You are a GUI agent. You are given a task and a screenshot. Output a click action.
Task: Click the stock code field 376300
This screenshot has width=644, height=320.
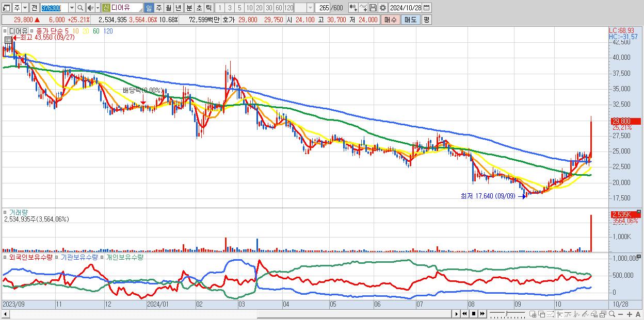click(54, 8)
